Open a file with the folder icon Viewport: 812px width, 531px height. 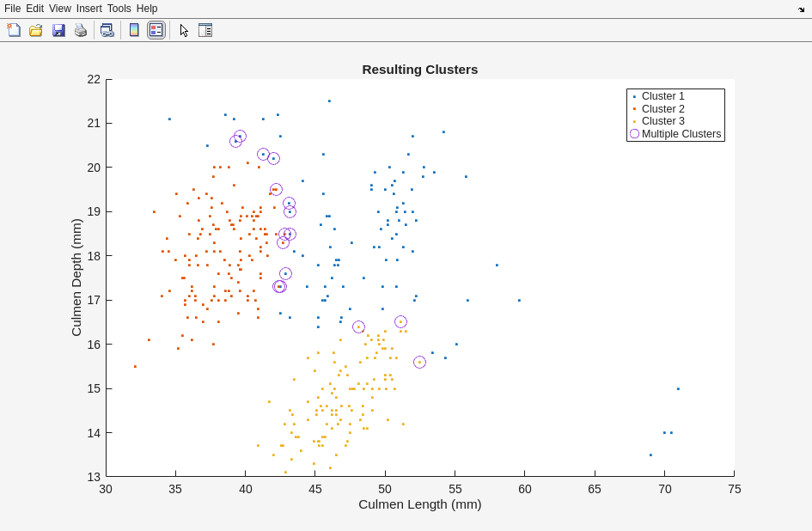coord(36,30)
